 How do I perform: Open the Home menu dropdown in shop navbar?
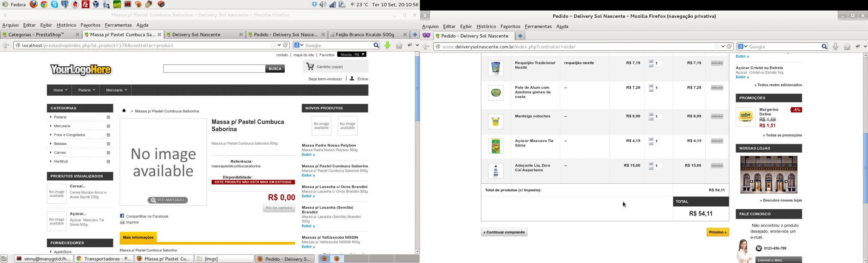tap(60, 90)
